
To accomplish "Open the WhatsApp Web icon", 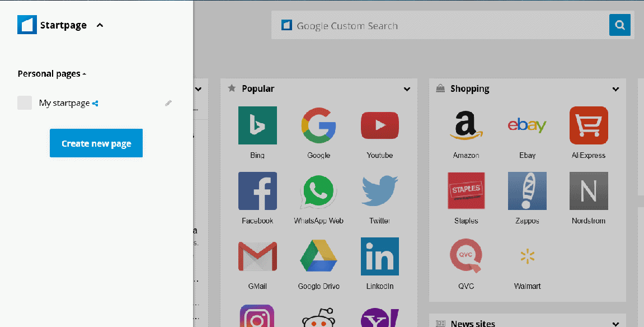I will [319, 191].
